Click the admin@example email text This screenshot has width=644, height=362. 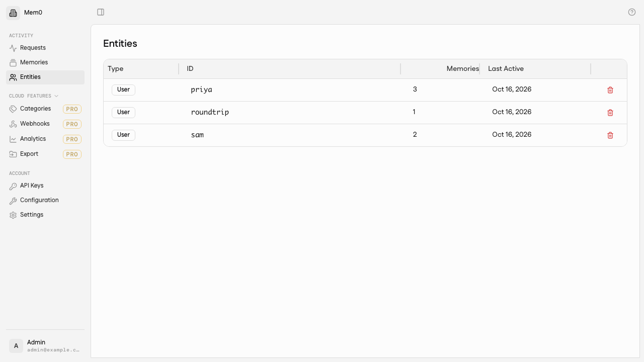tap(53, 350)
